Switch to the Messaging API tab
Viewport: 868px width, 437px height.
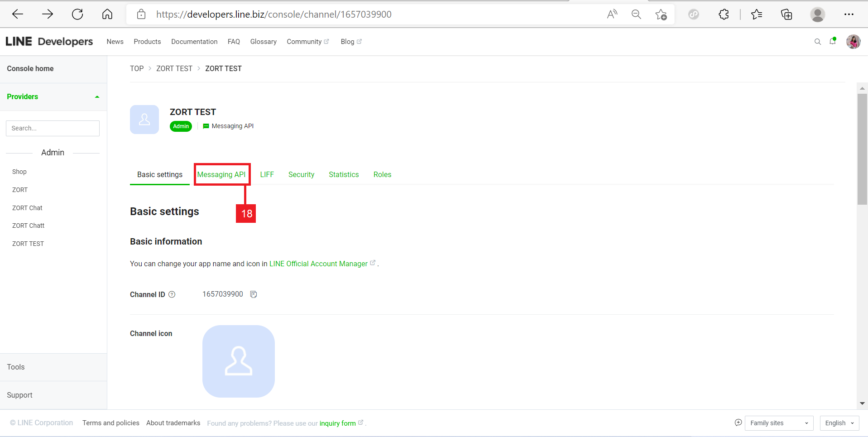tap(221, 175)
